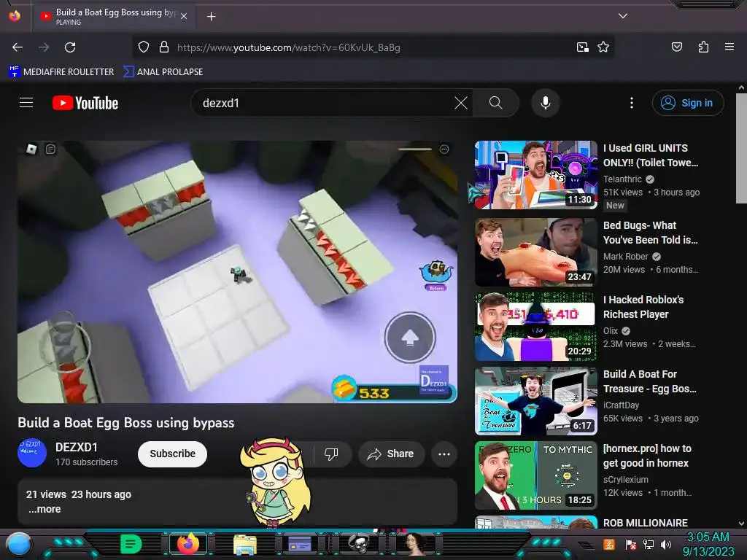Switch to Firefox in taskbar
The image size is (747, 560).
(x=188, y=544)
